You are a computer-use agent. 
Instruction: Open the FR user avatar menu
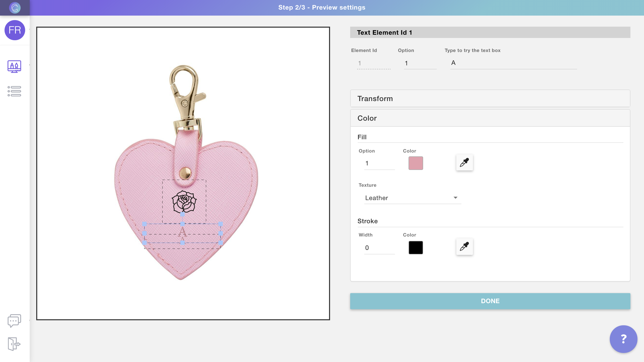click(15, 30)
